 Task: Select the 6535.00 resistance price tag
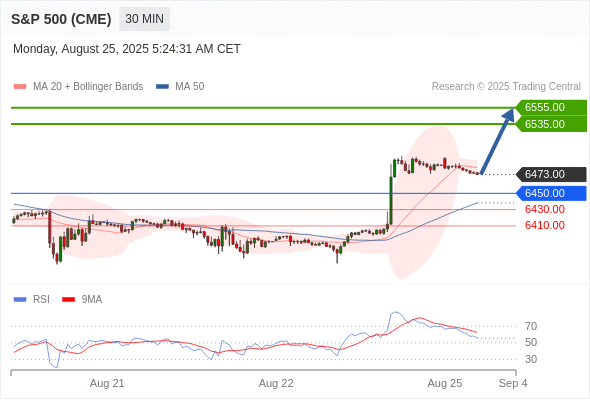coord(551,124)
